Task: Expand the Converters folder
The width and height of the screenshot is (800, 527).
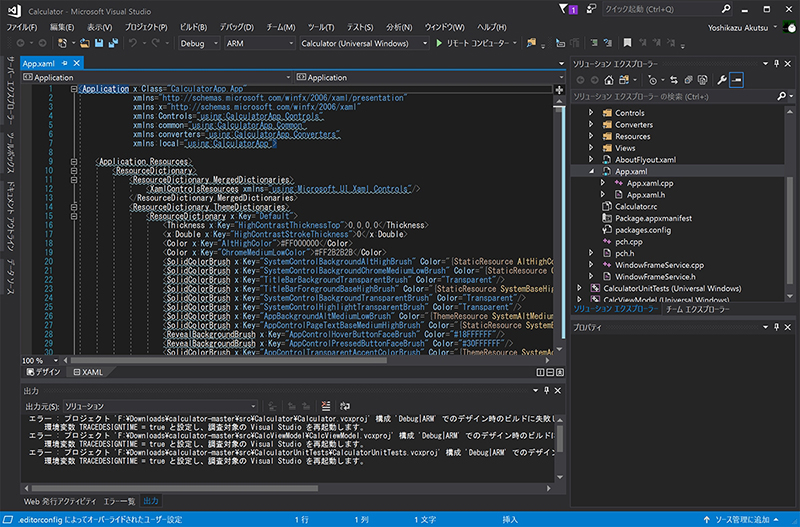Action: [591, 124]
